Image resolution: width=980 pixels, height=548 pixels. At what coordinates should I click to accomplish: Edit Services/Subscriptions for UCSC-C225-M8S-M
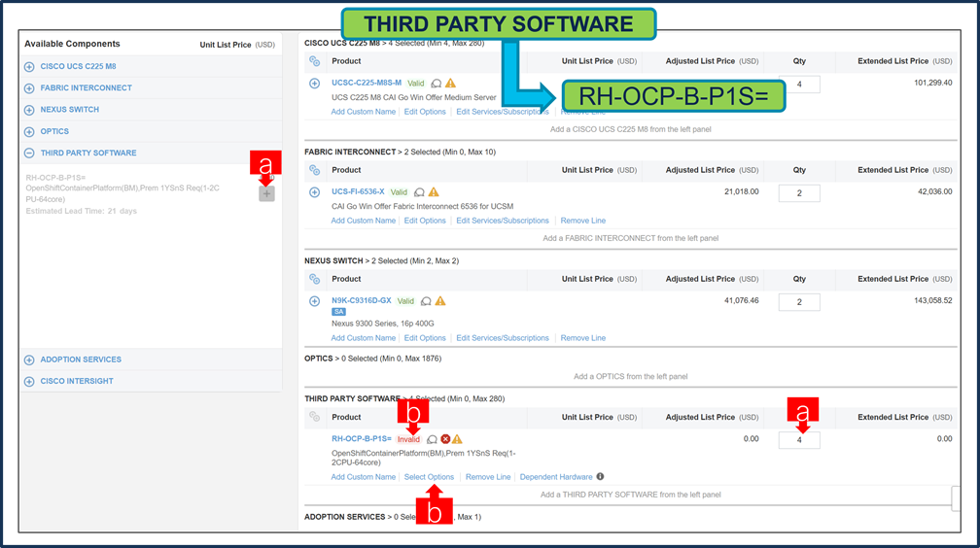click(x=503, y=112)
